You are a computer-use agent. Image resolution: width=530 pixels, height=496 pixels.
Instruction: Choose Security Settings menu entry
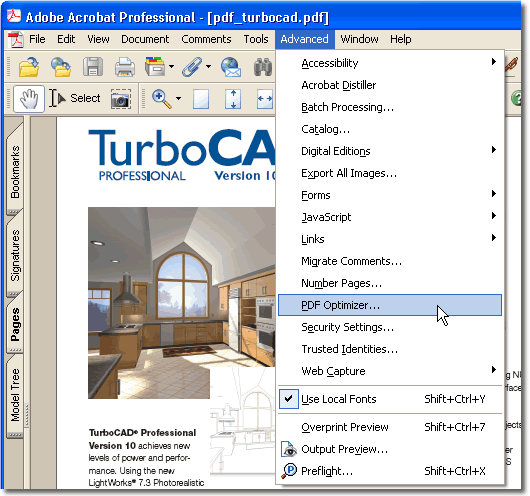tap(390, 327)
